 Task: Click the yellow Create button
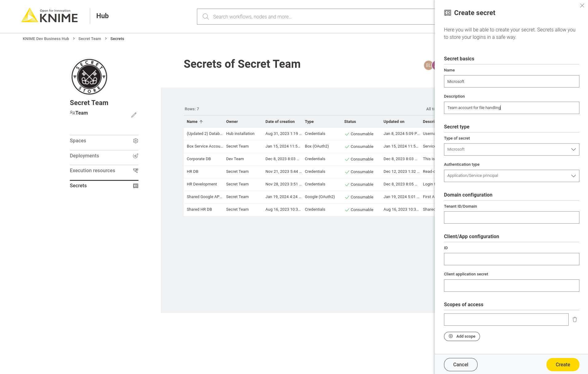[x=563, y=364]
